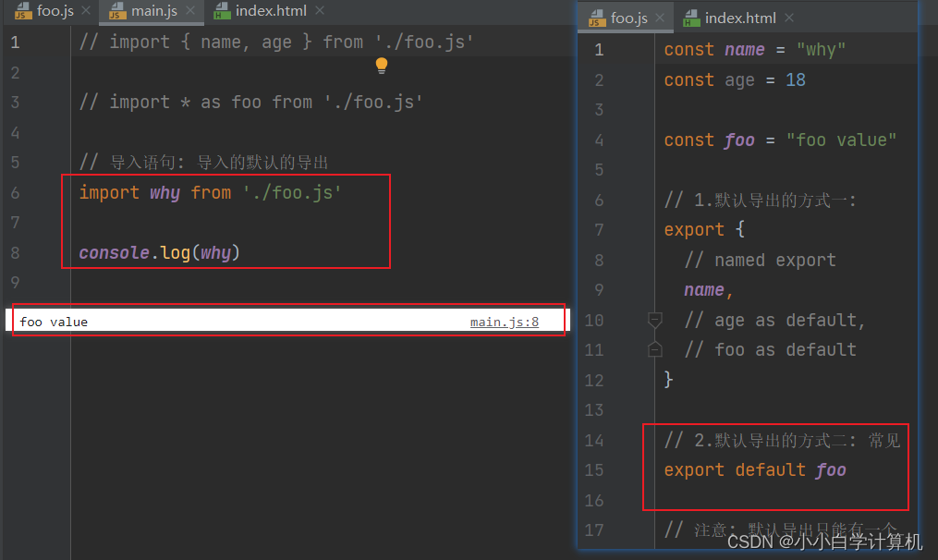Click '// 导入语句' comment on line 5
Screen dimensions: 938x560
coord(203,162)
